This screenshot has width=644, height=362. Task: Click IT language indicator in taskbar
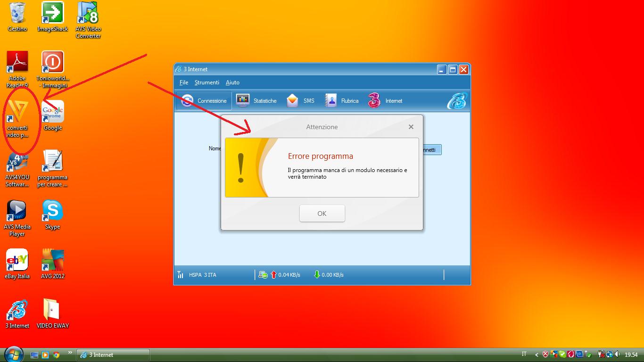tap(524, 354)
